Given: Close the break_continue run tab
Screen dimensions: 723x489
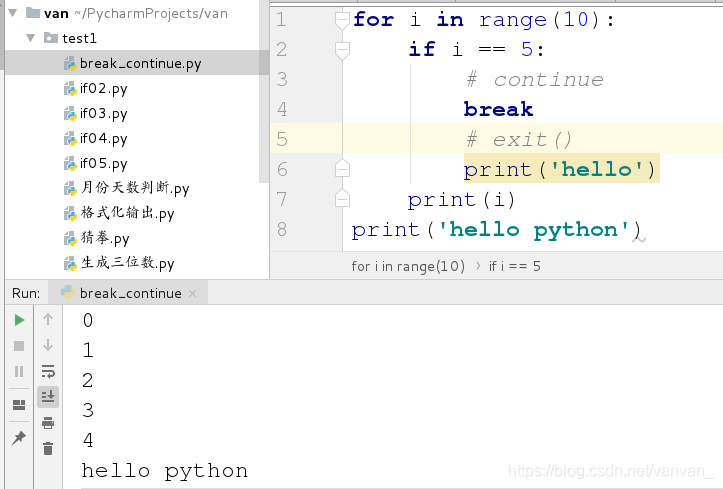Looking at the screenshot, I should (x=193, y=293).
